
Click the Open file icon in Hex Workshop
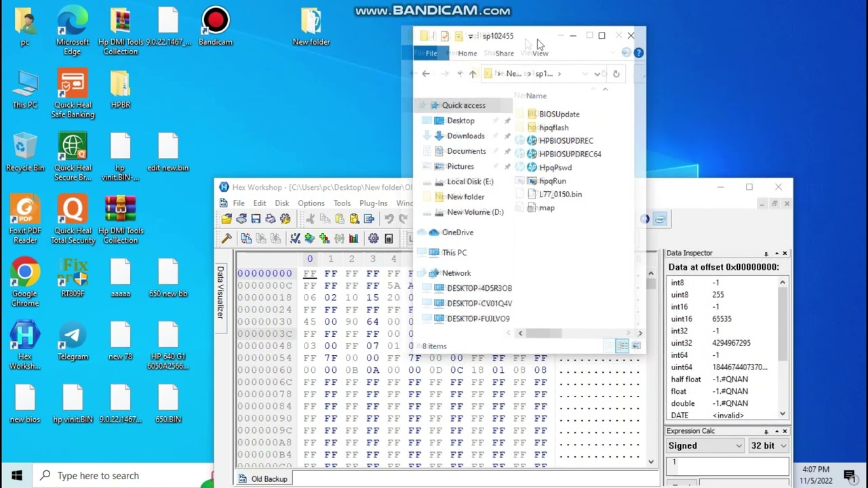pos(226,219)
